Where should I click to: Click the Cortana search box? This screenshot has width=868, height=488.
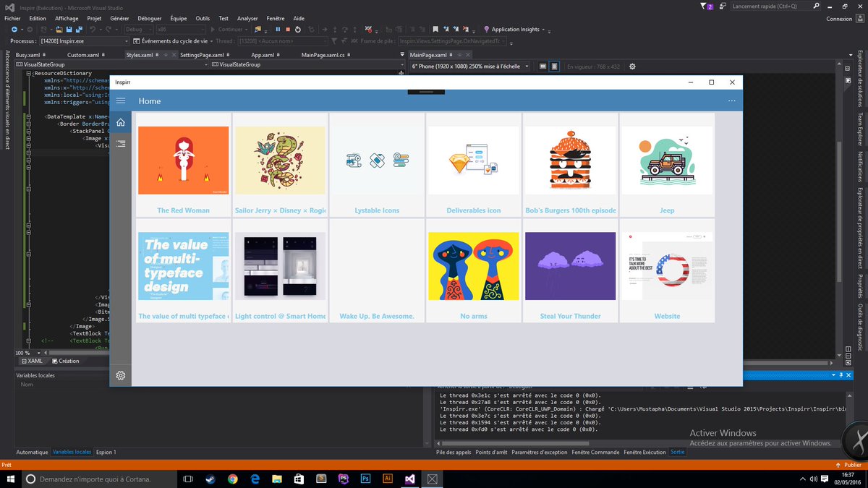pos(98,479)
